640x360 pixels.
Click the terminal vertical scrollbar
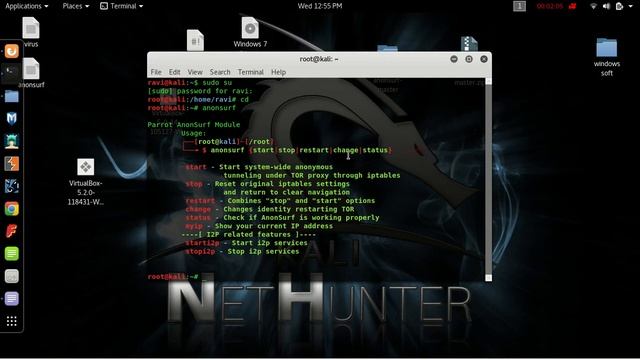coord(488,180)
